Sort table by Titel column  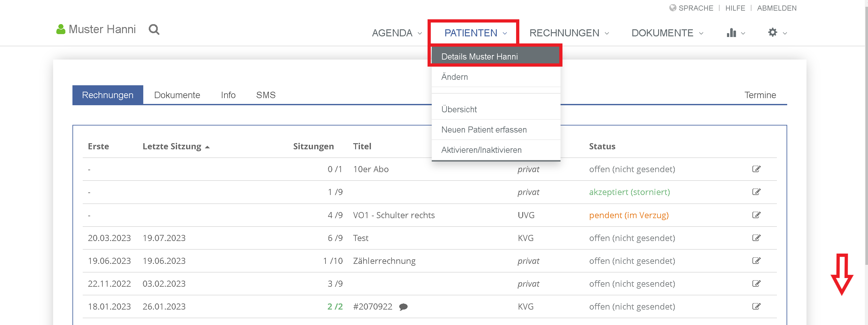pos(362,146)
